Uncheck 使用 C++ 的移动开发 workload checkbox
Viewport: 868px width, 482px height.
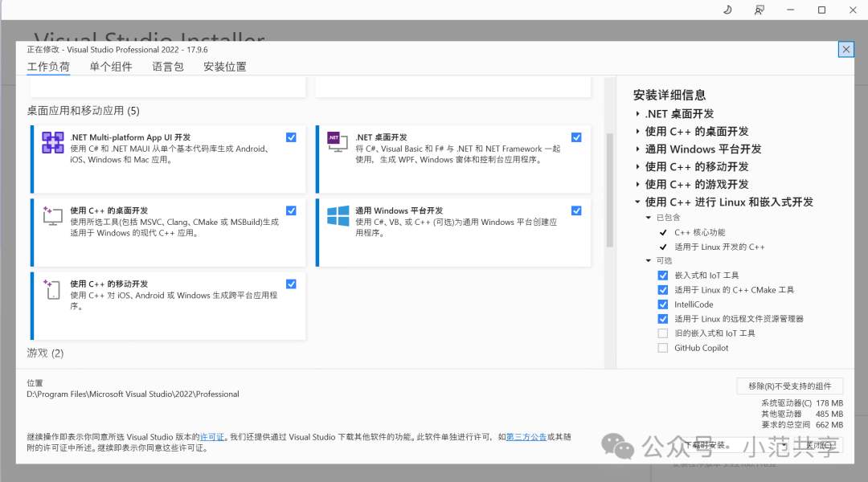291,284
